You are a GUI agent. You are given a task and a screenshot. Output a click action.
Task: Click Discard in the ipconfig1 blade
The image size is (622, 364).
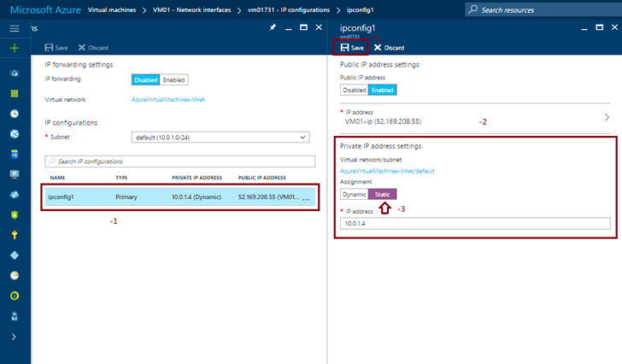point(389,48)
